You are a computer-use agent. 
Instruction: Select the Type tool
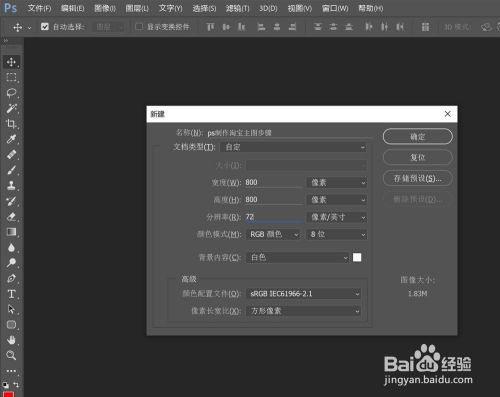(11, 294)
